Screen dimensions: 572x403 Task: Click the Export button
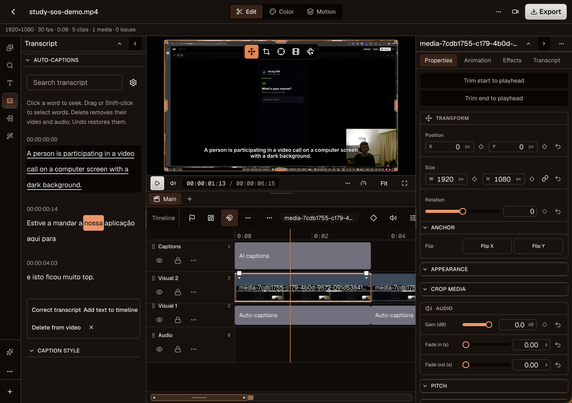click(x=546, y=12)
